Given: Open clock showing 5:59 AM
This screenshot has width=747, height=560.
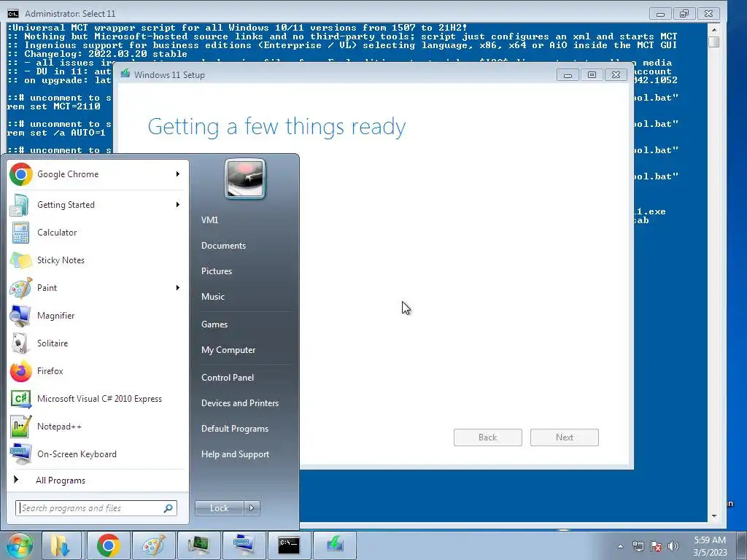Looking at the screenshot, I should tap(710, 546).
